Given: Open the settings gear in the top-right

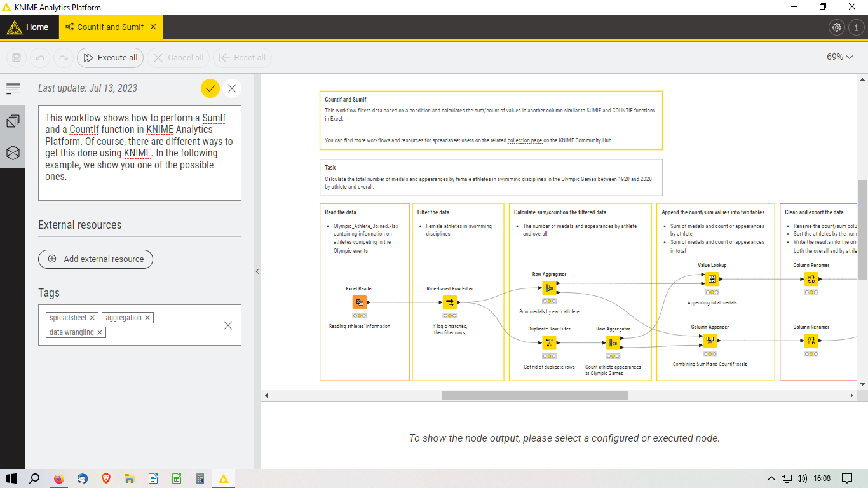Looking at the screenshot, I should tap(836, 27).
